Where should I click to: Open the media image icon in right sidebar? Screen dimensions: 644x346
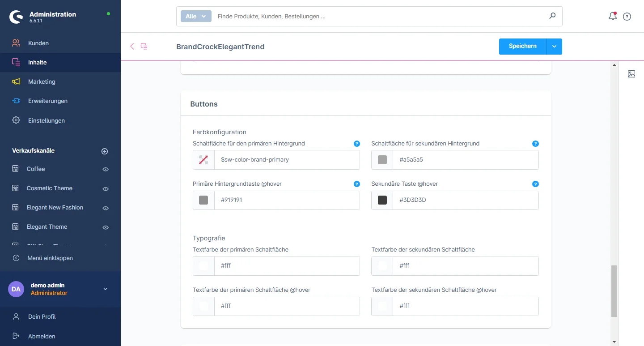[631, 74]
